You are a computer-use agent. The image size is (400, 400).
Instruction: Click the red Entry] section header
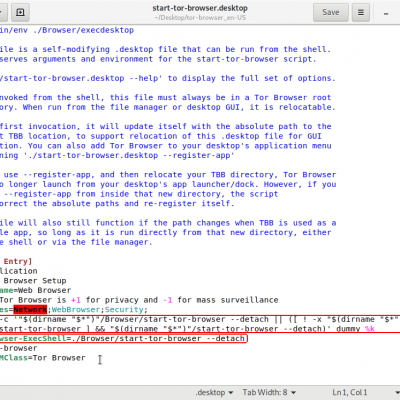(18, 261)
